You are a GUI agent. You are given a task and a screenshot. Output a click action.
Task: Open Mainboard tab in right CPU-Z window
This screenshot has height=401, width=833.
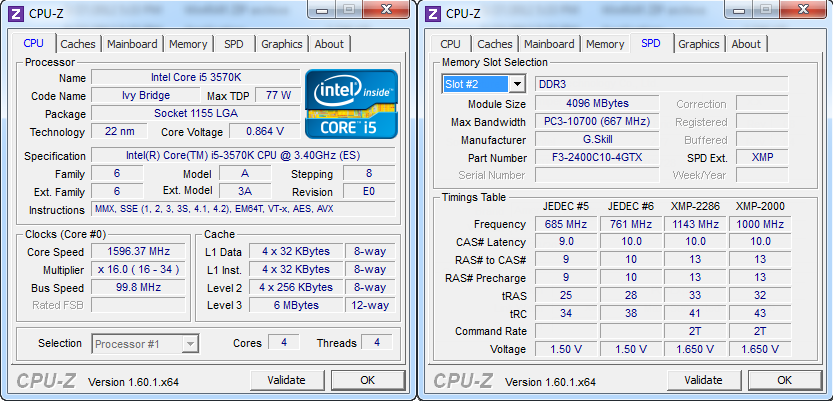(x=549, y=44)
